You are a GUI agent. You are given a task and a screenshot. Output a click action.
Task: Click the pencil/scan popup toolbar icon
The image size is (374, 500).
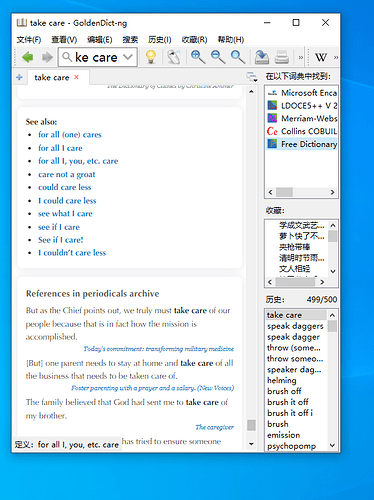coord(173,57)
